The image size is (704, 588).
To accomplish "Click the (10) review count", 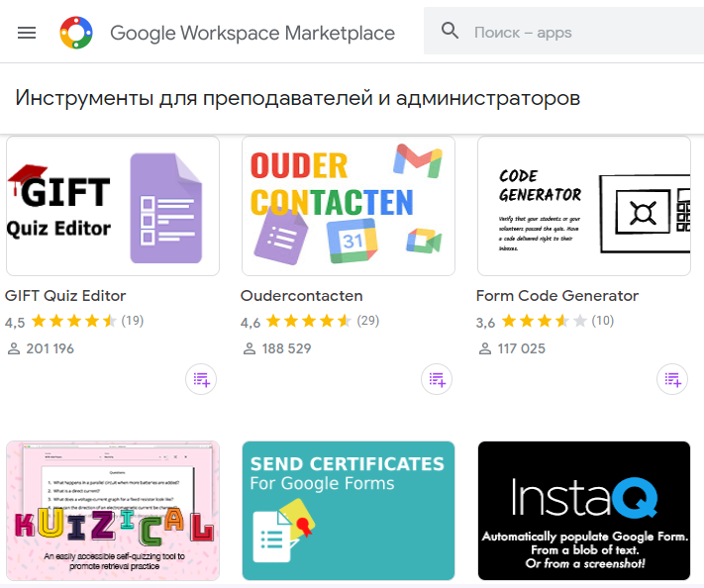I will [x=603, y=321].
